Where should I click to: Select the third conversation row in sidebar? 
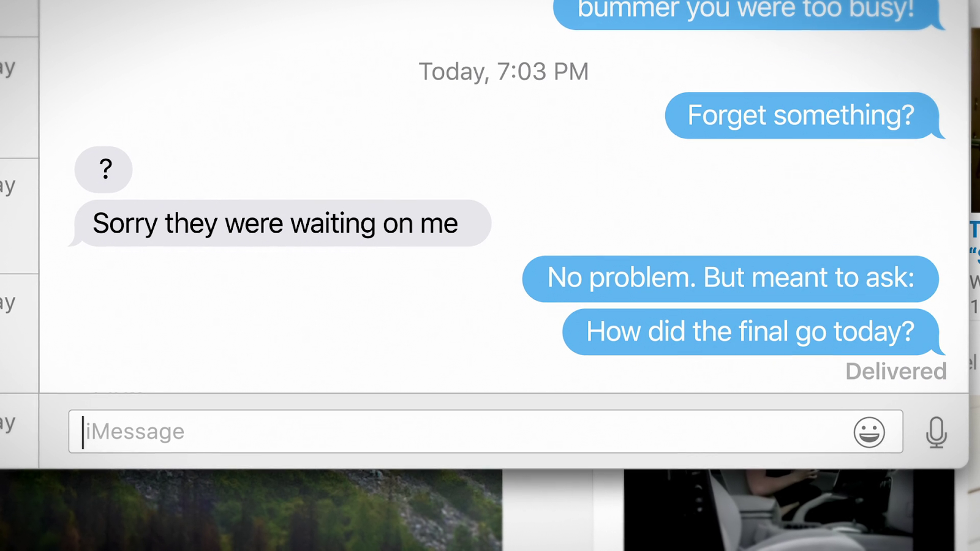coord(19,333)
